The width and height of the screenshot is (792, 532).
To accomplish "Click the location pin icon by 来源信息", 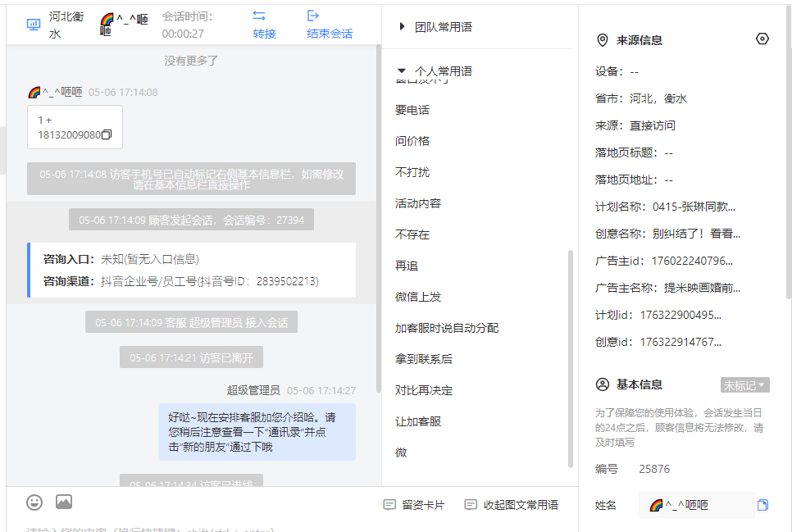I will click(x=602, y=40).
